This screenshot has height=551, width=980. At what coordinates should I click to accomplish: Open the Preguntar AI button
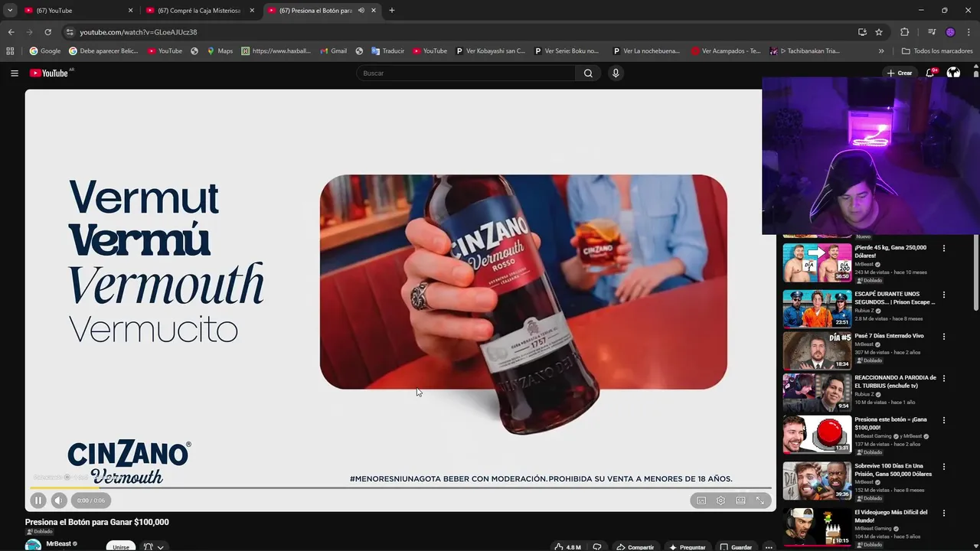tap(688, 547)
